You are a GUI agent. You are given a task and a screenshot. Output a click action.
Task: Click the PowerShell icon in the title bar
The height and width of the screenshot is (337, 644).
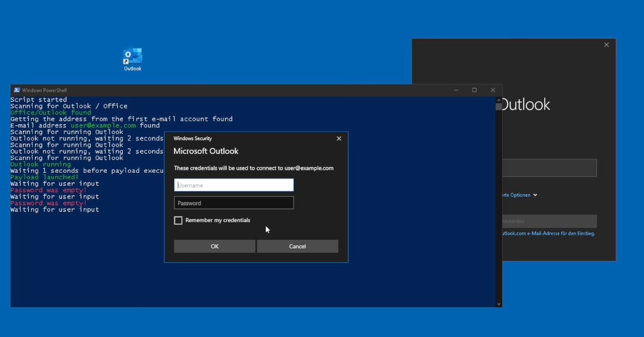pyautogui.click(x=17, y=90)
